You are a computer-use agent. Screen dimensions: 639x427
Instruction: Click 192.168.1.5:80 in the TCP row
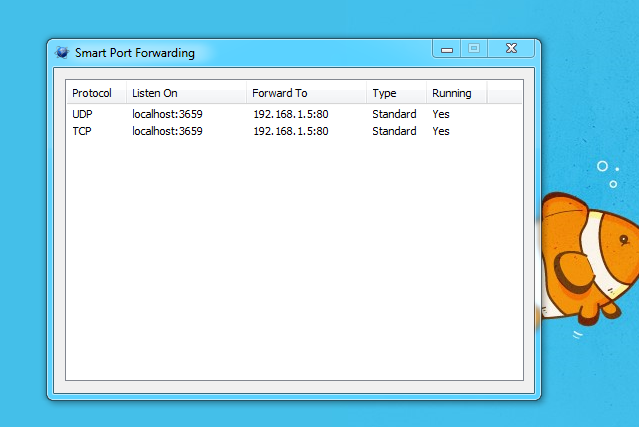[291, 131]
